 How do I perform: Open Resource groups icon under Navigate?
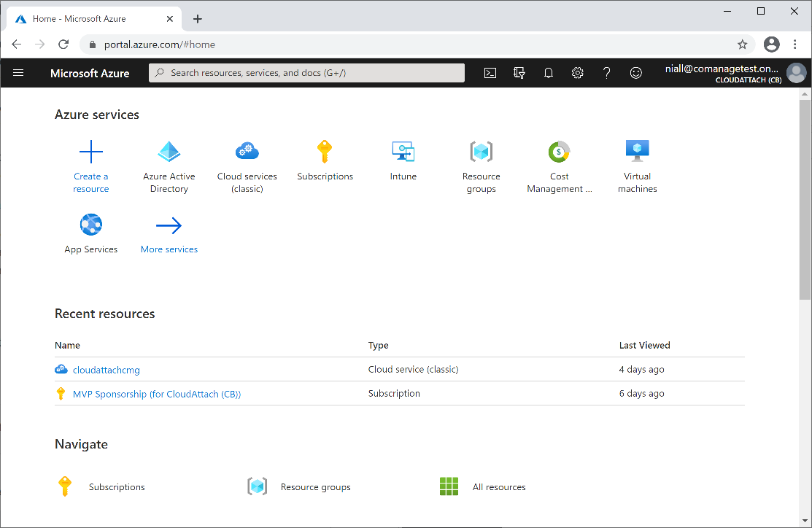[x=258, y=486]
